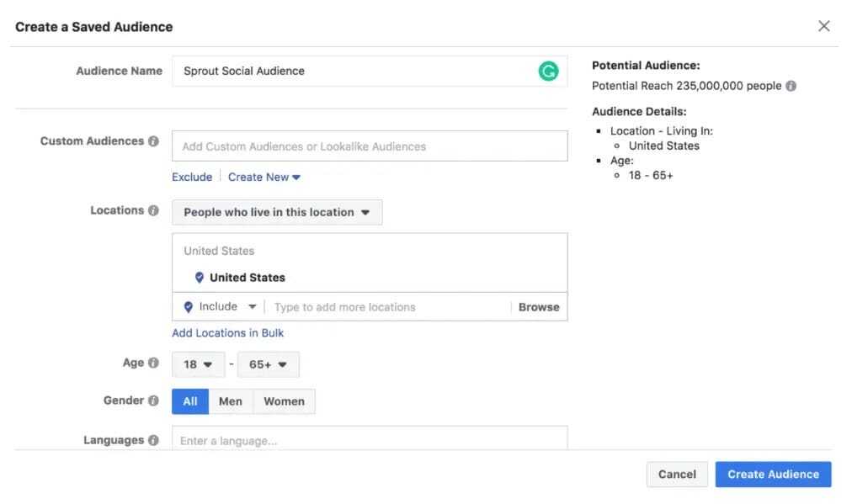
Task: Select the All gender option
Action: [x=189, y=401]
